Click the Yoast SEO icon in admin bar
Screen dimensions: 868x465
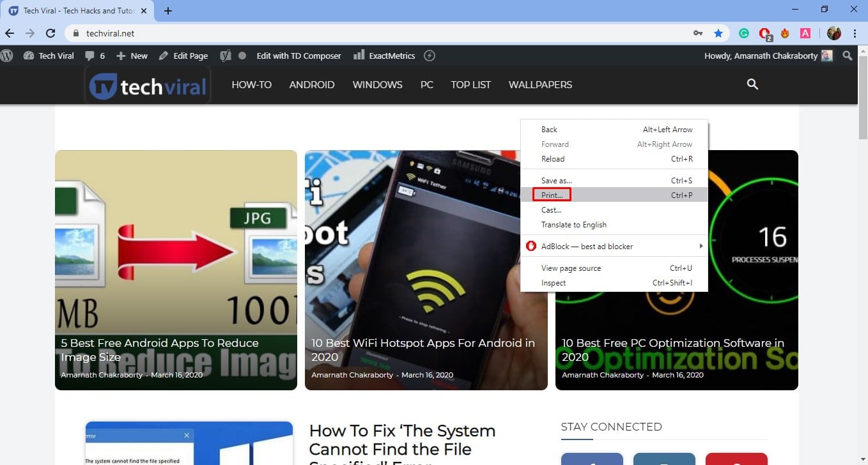(225, 56)
